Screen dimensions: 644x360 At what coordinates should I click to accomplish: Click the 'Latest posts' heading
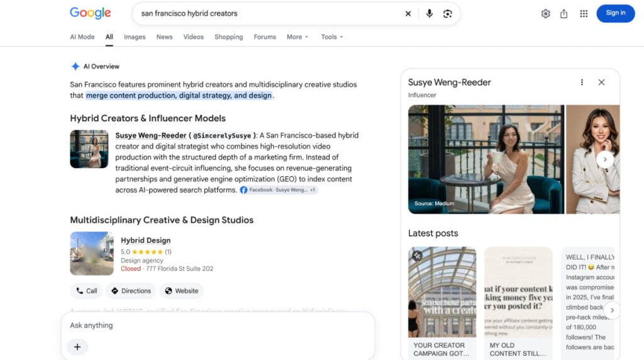433,233
